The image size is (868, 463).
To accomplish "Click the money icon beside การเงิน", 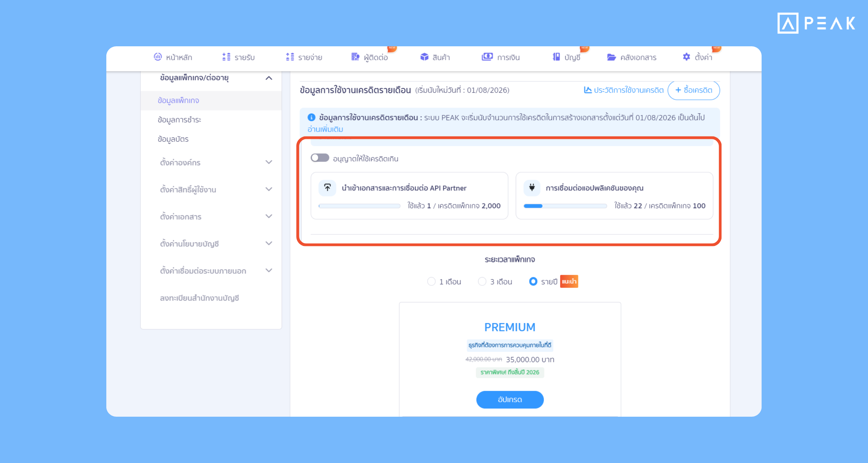I will click(x=487, y=57).
